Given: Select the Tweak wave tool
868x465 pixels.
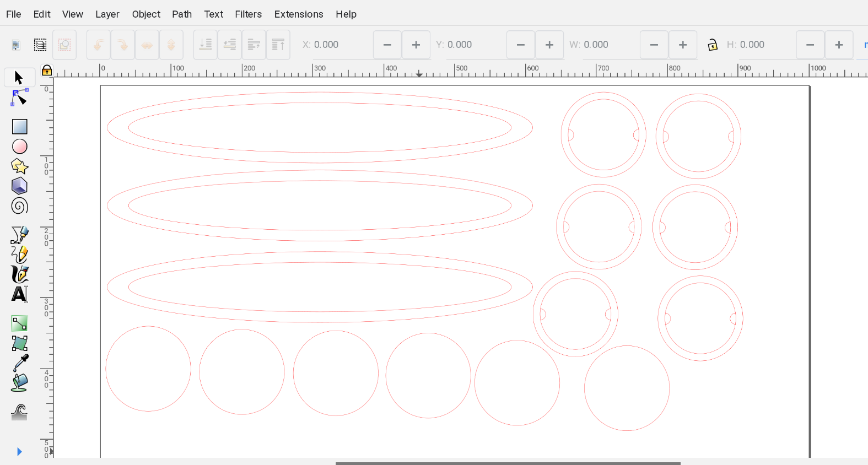Looking at the screenshot, I should pos(19,412).
